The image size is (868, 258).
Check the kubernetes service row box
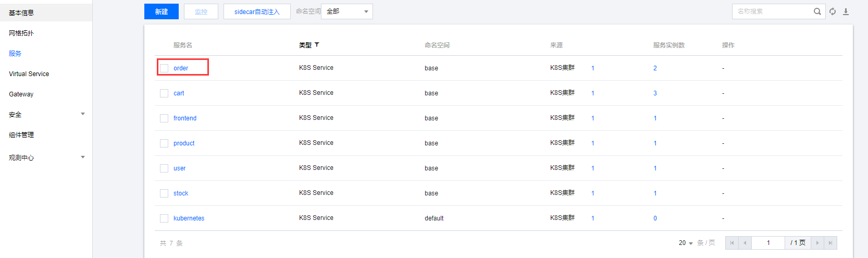click(164, 218)
